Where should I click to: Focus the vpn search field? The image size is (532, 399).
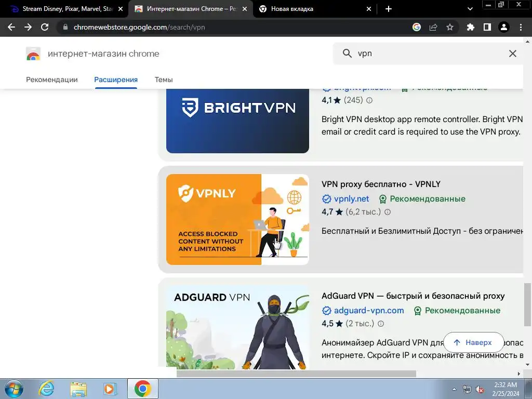(429, 54)
